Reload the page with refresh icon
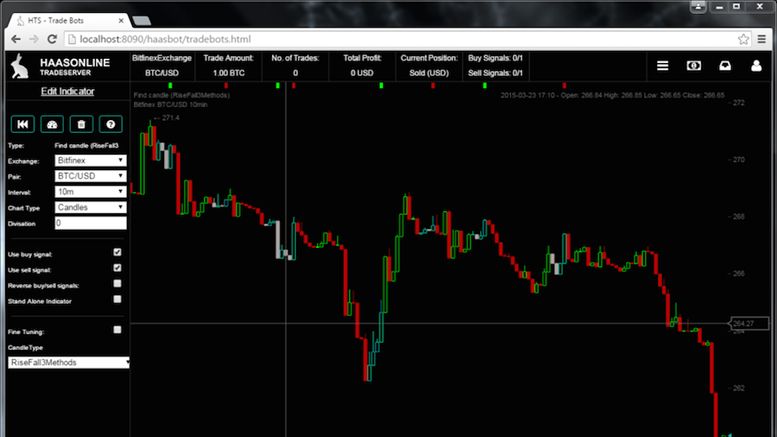777x437 pixels. coord(52,39)
